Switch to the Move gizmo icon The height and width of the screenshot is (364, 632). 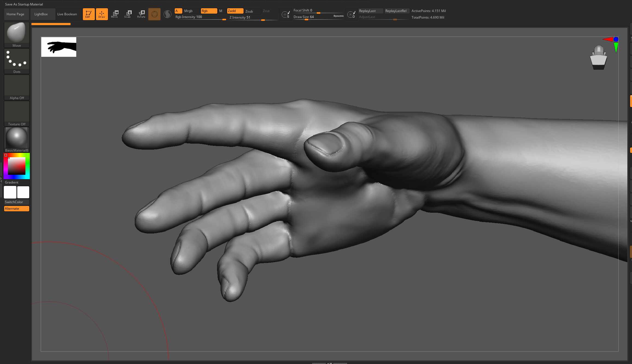click(x=115, y=14)
